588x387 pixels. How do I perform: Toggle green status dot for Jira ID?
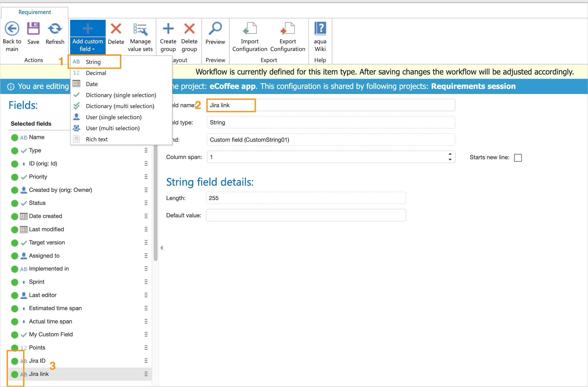point(15,361)
